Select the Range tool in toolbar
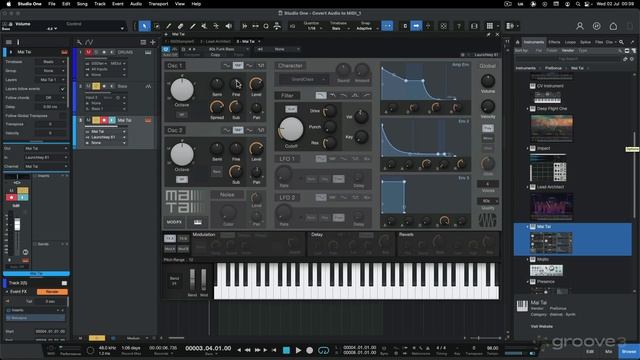This screenshot has width=640, height=360. point(156,26)
